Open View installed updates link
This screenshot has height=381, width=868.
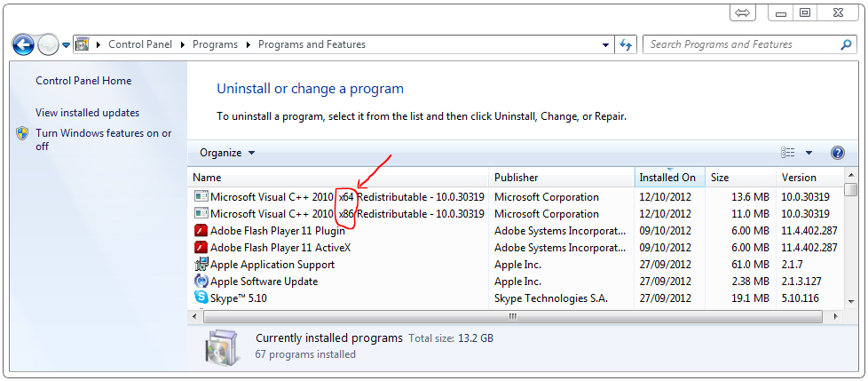pos(88,113)
